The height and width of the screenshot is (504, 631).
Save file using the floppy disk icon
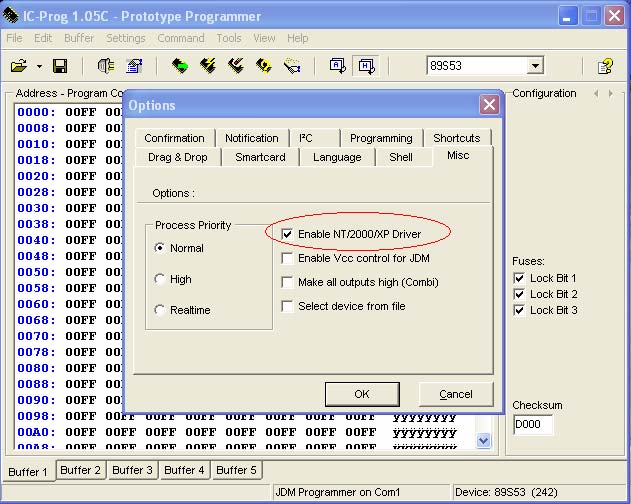coord(60,66)
